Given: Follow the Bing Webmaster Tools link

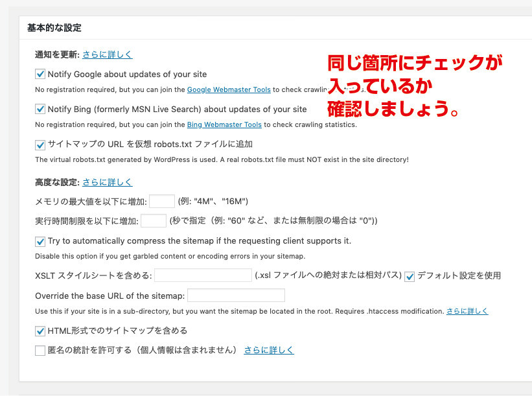Looking at the screenshot, I should (224, 124).
